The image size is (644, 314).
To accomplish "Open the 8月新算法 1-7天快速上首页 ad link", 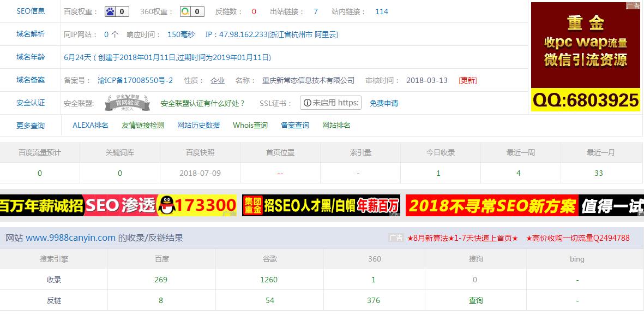I will (462, 238).
